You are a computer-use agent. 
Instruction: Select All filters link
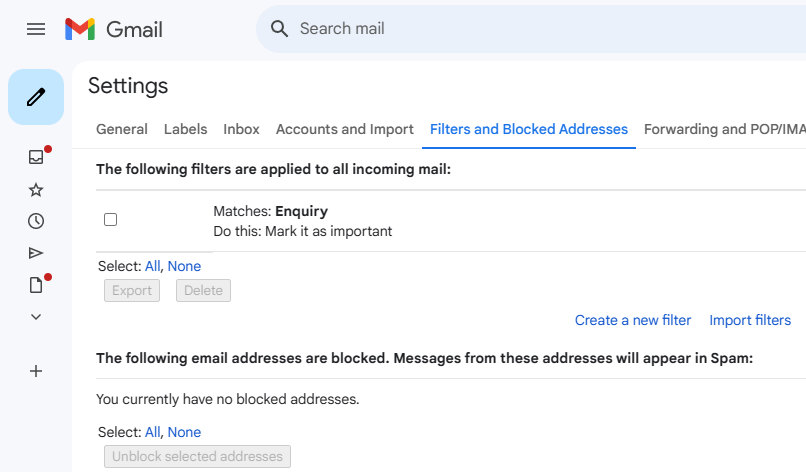pyautogui.click(x=152, y=266)
